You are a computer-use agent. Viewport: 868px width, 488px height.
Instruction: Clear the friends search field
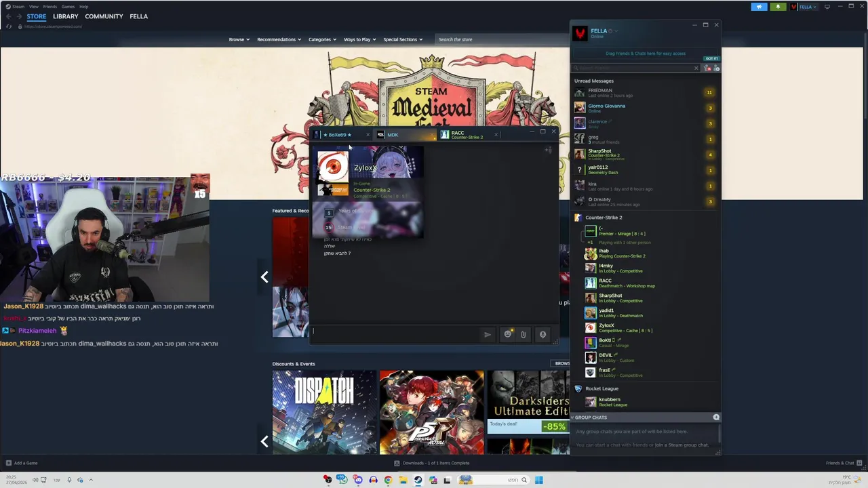[x=696, y=68]
